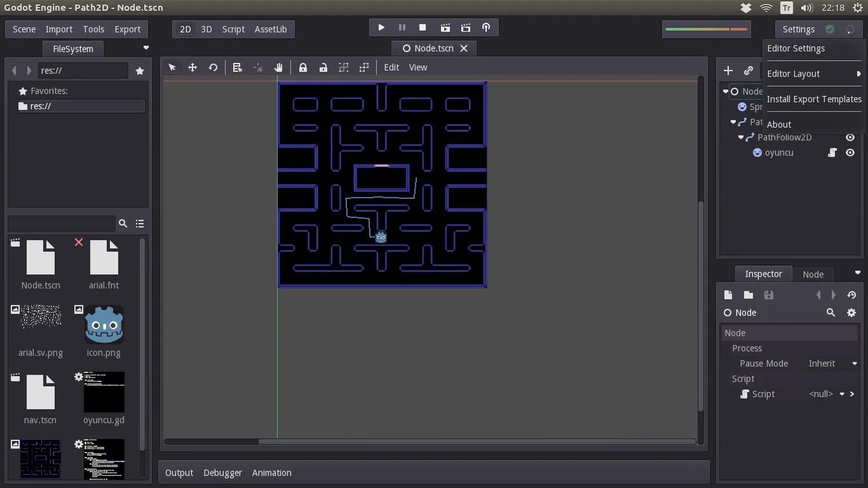Select About in Settings menu
The image size is (868, 488).
click(814, 125)
